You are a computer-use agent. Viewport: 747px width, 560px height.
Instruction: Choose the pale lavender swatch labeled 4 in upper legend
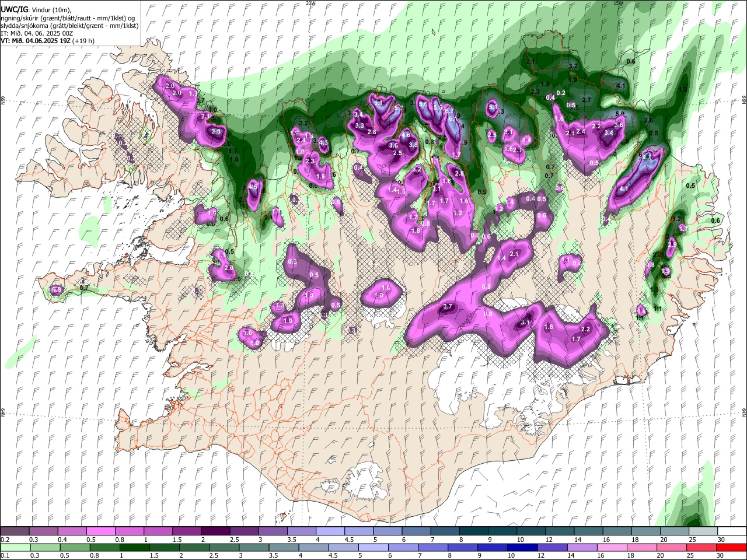point(330,531)
